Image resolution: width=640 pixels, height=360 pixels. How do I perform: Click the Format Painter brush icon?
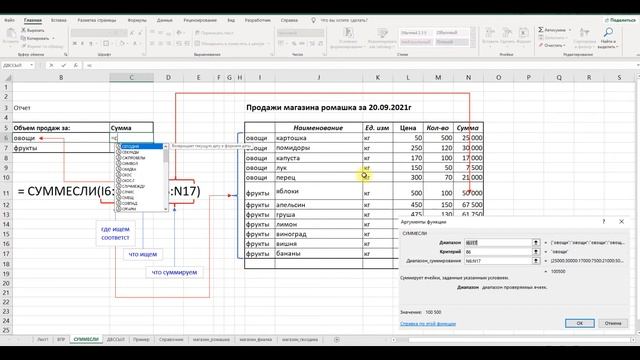pos(24,46)
